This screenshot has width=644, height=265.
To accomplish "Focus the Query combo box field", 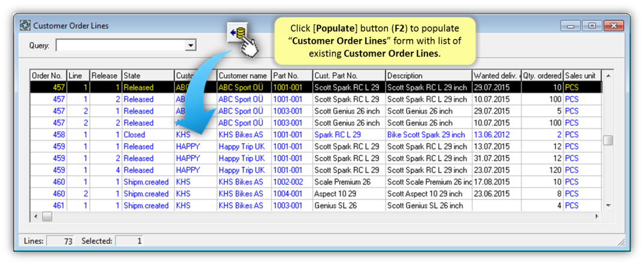I will click(126, 46).
